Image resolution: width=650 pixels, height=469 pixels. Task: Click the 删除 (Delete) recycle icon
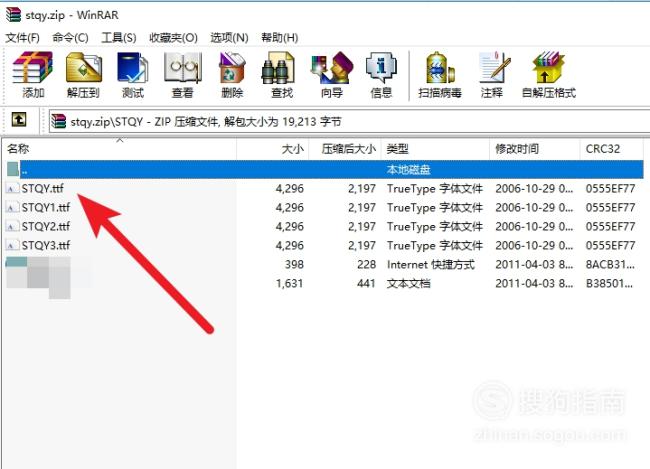pyautogui.click(x=232, y=75)
